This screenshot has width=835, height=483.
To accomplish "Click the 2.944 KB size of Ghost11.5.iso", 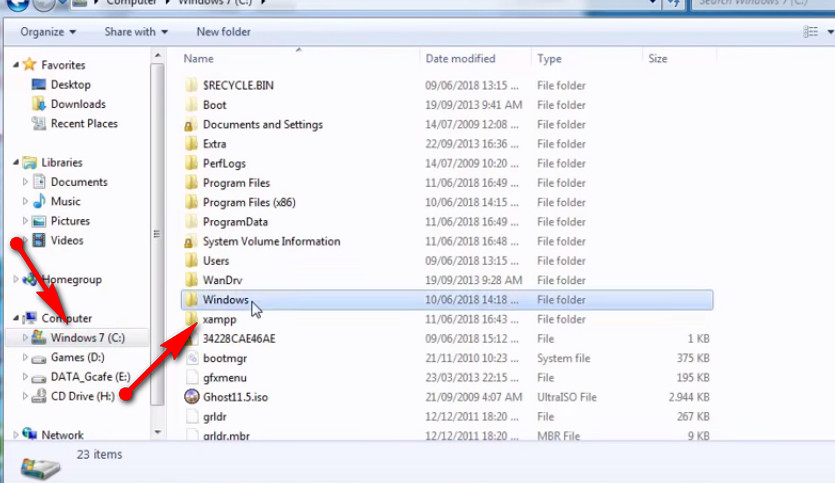I will click(689, 397).
